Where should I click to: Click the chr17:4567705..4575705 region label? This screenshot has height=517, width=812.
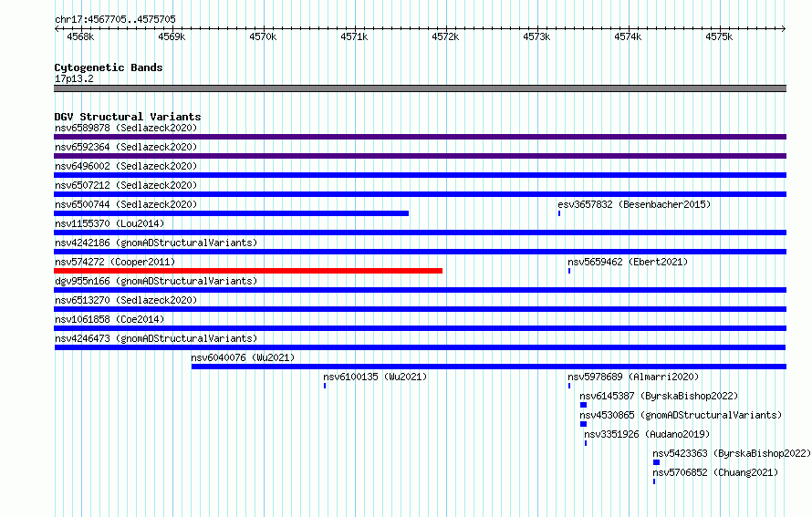click(x=115, y=19)
